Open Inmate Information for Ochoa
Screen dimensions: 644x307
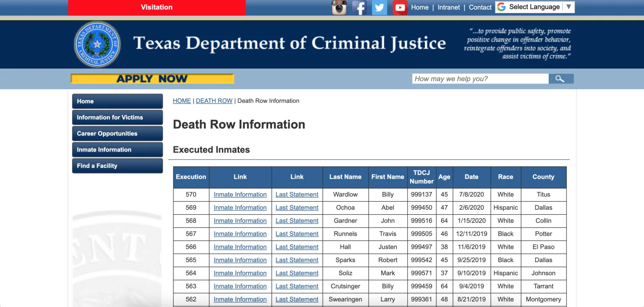(240, 207)
